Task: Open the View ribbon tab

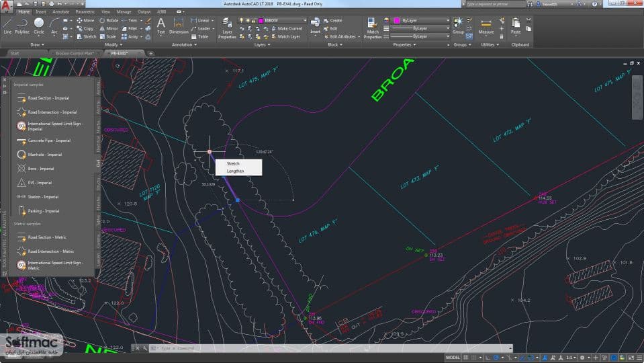Action: [x=105, y=12]
